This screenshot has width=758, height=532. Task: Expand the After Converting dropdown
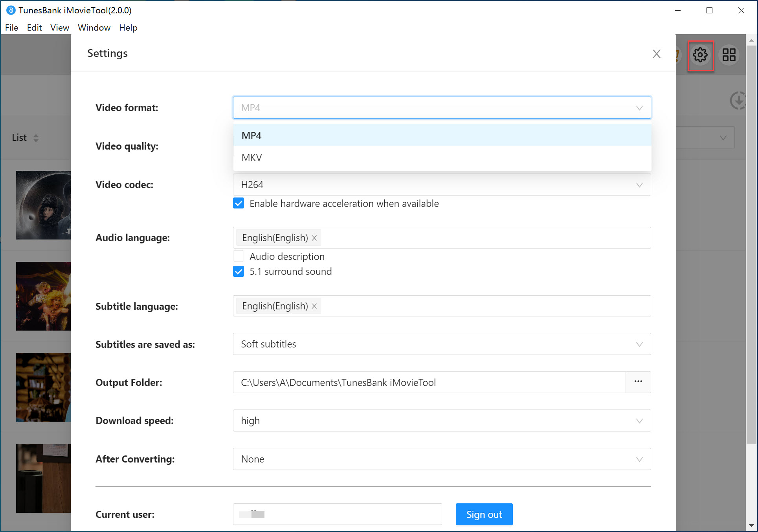[638, 459]
